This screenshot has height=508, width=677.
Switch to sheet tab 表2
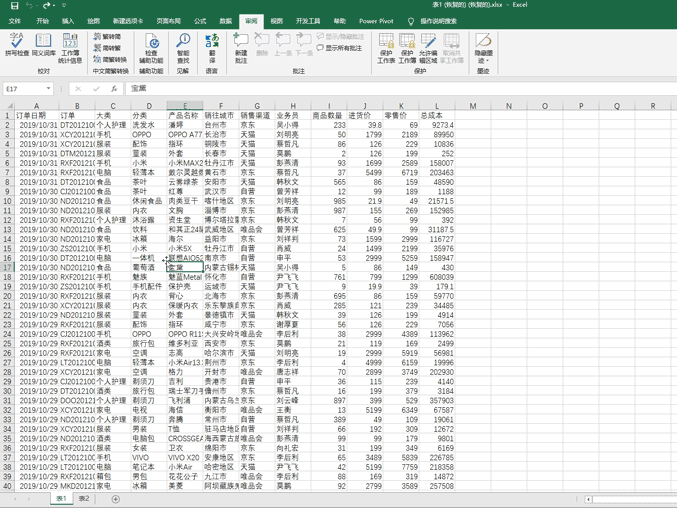[84, 499]
